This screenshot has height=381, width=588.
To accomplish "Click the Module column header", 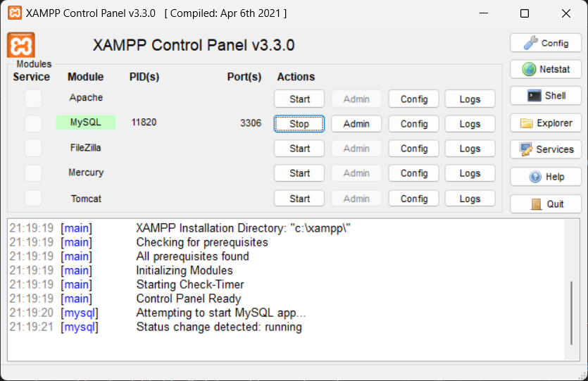I will 85,77.
